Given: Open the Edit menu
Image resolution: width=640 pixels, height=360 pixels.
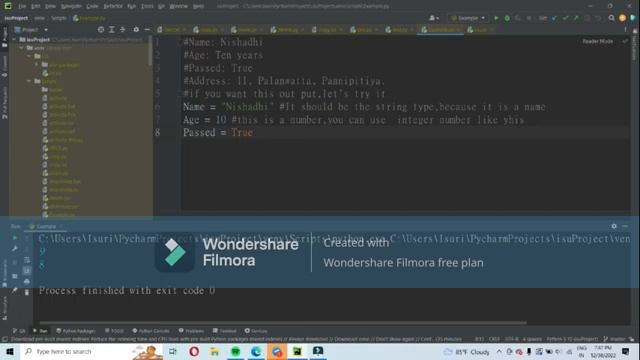Looking at the screenshot, I should pos(36,6).
